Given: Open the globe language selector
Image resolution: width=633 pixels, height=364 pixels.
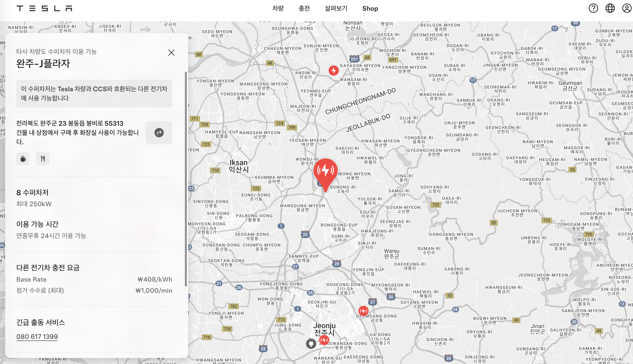Looking at the screenshot, I should click(x=610, y=8).
